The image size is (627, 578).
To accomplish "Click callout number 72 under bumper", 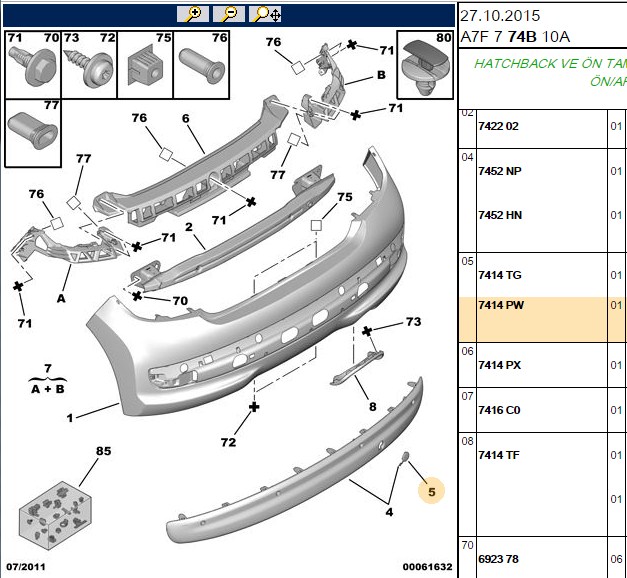I will (228, 442).
